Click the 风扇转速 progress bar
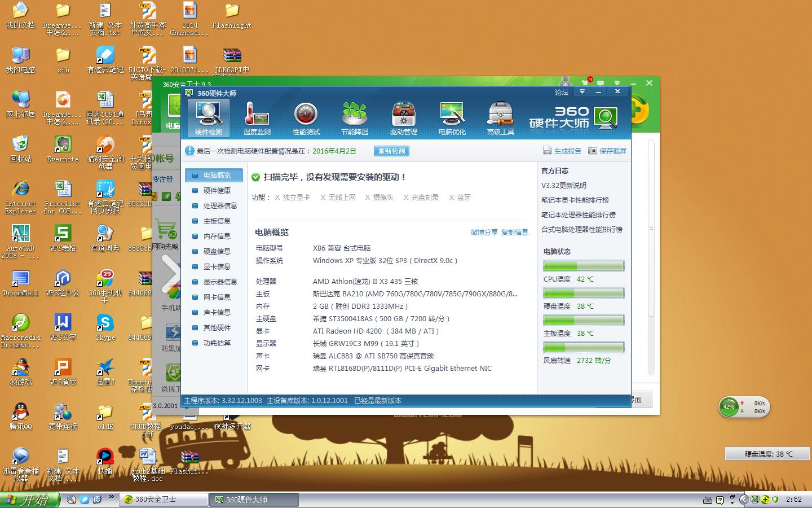Screen dimensions: 812x508 [584, 347]
